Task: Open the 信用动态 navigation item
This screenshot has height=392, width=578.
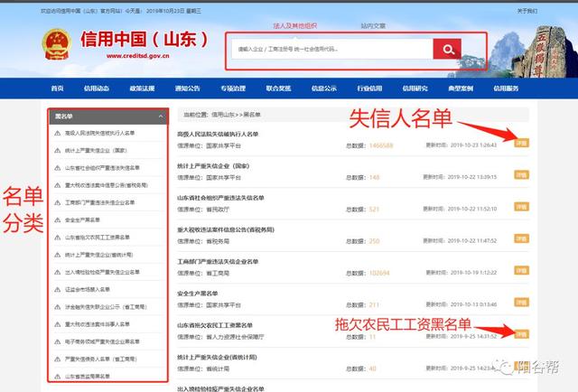Action: click(97, 89)
